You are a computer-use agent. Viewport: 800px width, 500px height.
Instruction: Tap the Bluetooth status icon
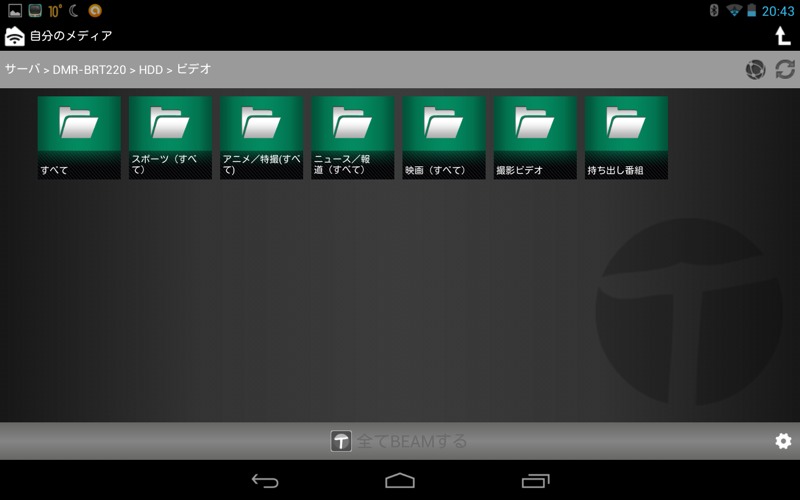tap(714, 10)
